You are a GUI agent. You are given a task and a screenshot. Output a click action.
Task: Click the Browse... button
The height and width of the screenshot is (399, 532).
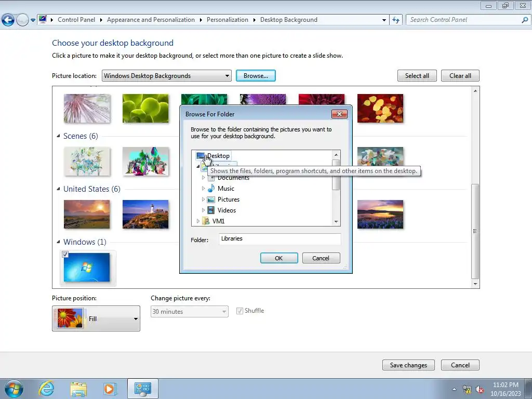pyautogui.click(x=256, y=76)
